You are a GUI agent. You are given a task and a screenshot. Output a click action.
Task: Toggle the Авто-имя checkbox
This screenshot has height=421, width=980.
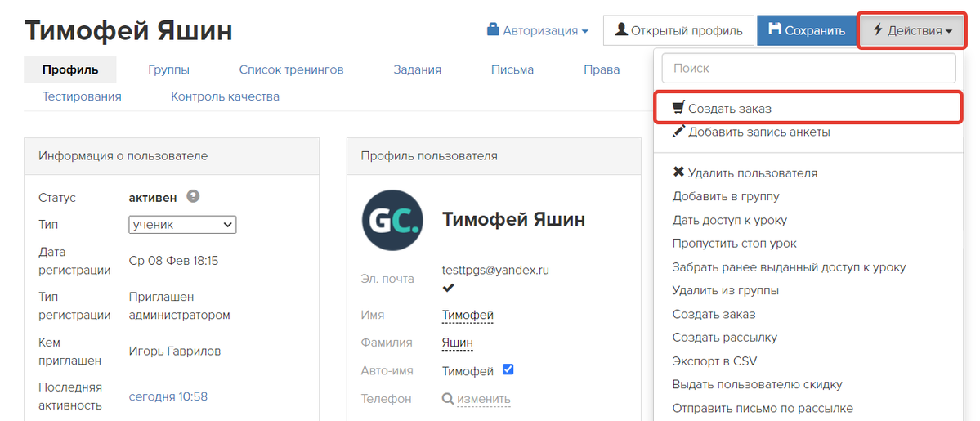(508, 369)
